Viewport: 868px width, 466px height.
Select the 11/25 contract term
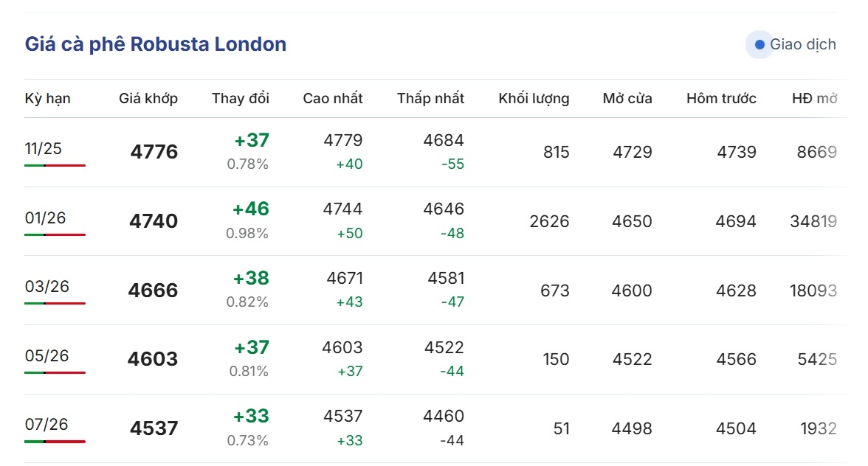click(44, 149)
